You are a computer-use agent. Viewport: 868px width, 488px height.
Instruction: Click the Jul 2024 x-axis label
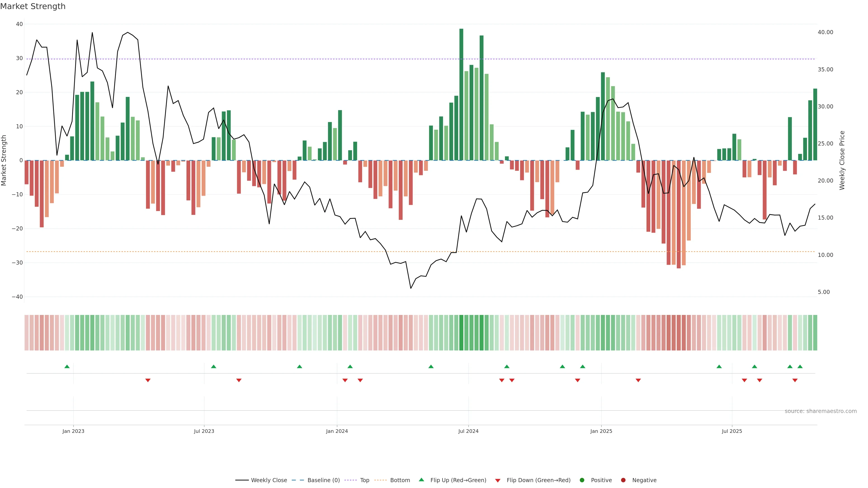[468, 431]
